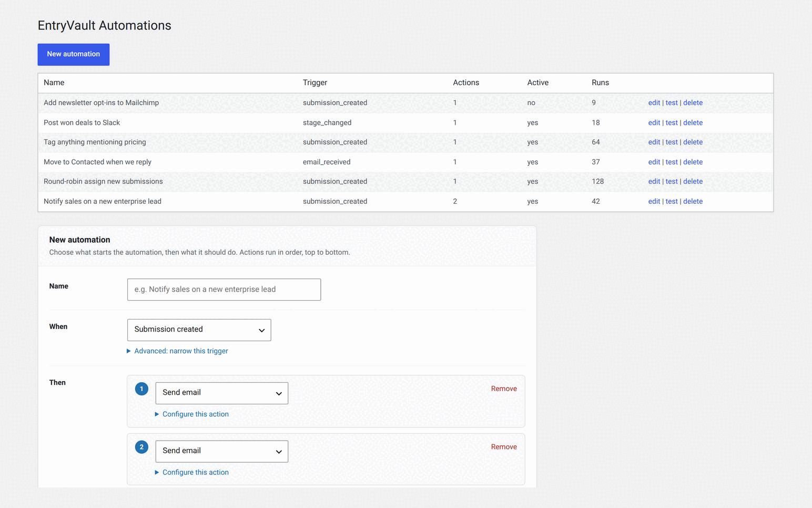Delete the Post won deals to Slack automation
The height and width of the screenshot is (508, 812).
(693, 123)
